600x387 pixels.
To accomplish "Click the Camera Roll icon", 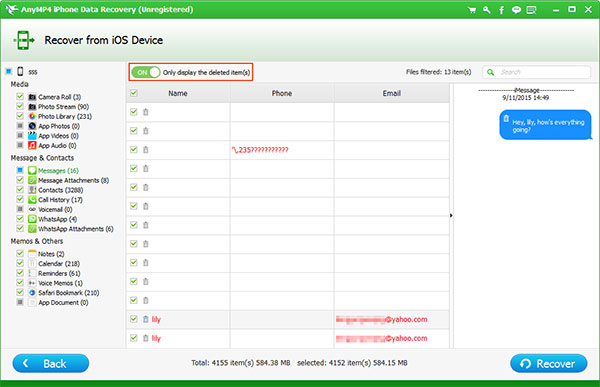I will tap(32, 97).
